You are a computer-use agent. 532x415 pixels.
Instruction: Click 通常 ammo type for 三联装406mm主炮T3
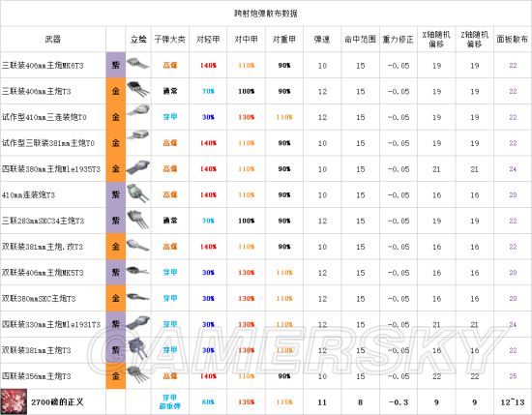point(169,91)
